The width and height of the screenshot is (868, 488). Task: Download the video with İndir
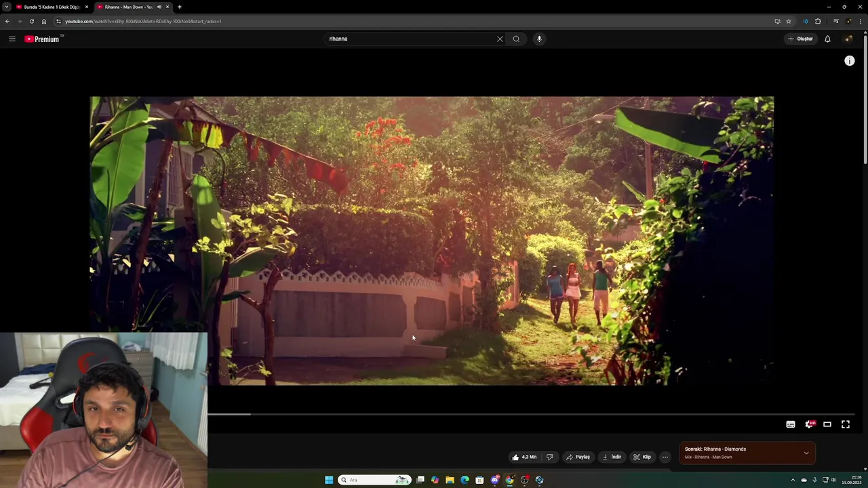612,457
